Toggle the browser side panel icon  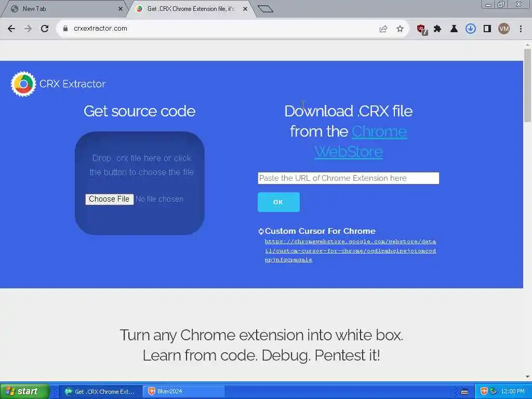point(487,29)
